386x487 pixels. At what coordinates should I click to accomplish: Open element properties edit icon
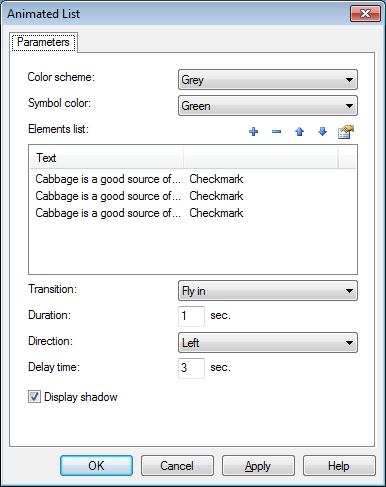click(x=346, y=132)
